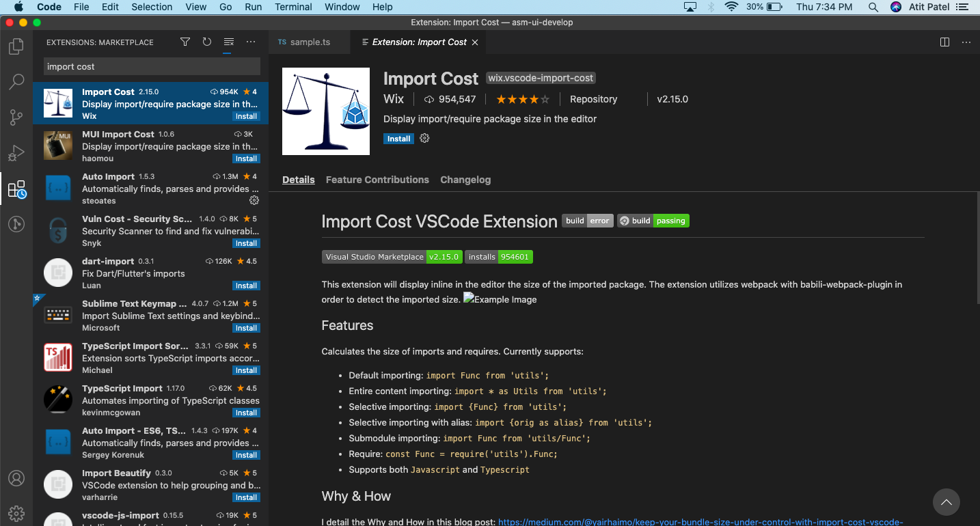The image size is (980, 526).
Task: Open editor More Actions menu
Action: (x=966, y=42)
